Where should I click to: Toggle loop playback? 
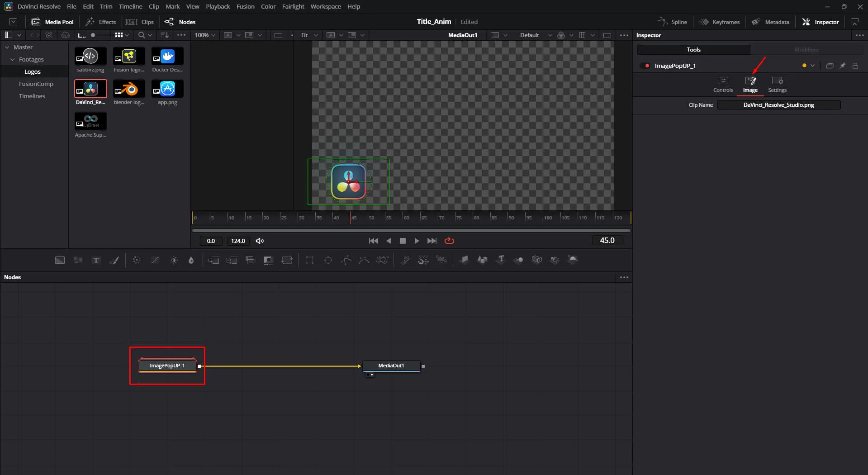coord(449,241)
